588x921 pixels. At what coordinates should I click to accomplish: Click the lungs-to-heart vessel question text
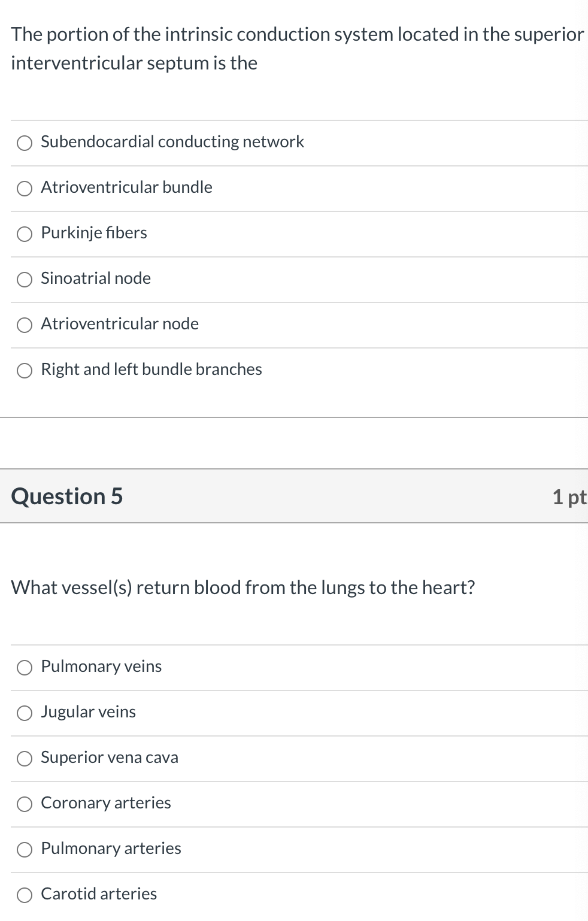(x=243, y=587)
